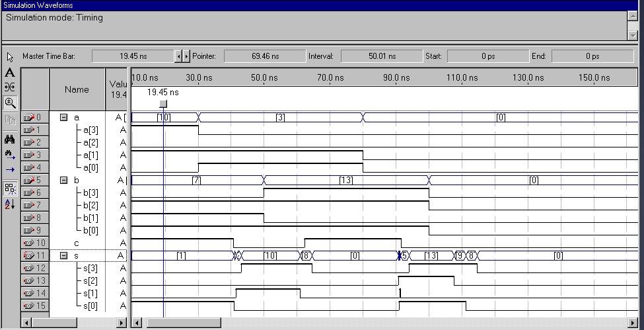
Task: Select signal a[0] in name list
Action: 90,167
